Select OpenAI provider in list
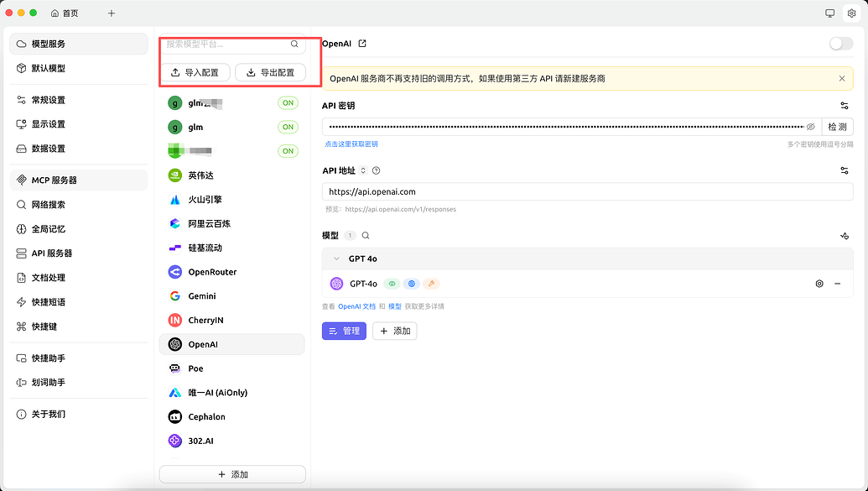This screenshot has height=491, width=868. coord(232,344)
